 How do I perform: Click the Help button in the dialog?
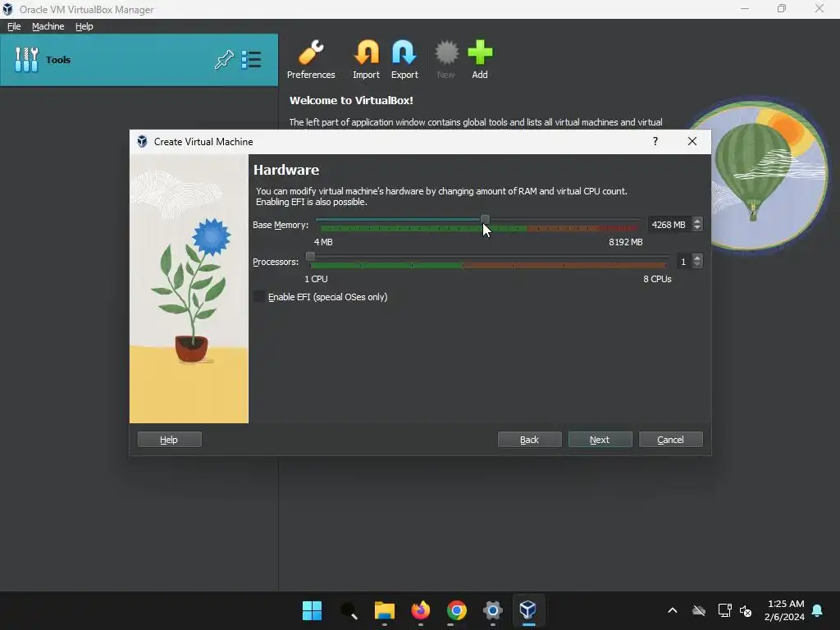[x=169, y=440]
